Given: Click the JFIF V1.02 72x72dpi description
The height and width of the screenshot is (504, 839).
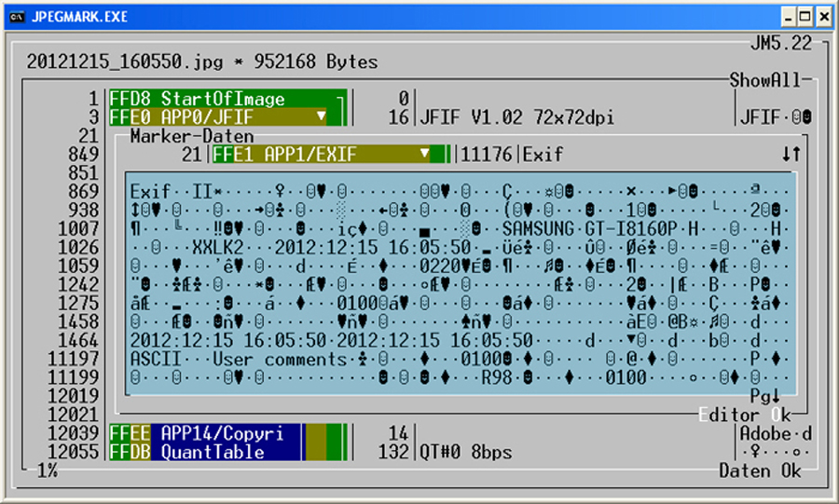Looking at the screenshot, I should (x=516, y=117).
